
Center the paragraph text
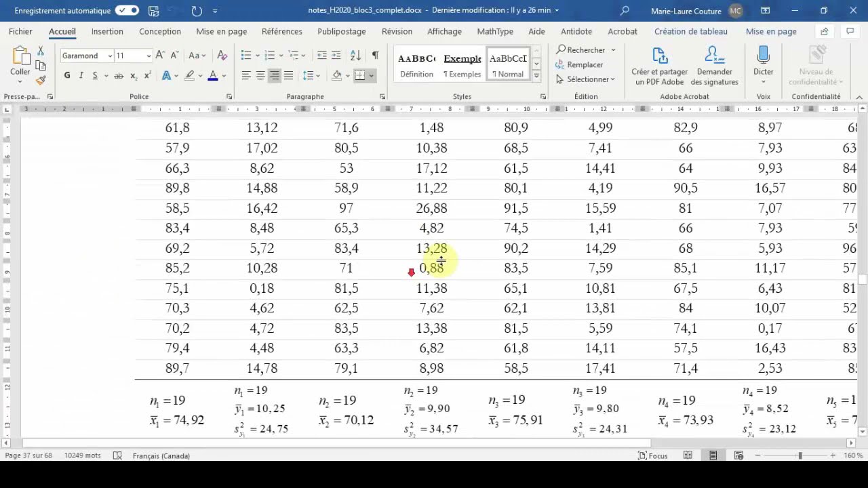point(260,75)
